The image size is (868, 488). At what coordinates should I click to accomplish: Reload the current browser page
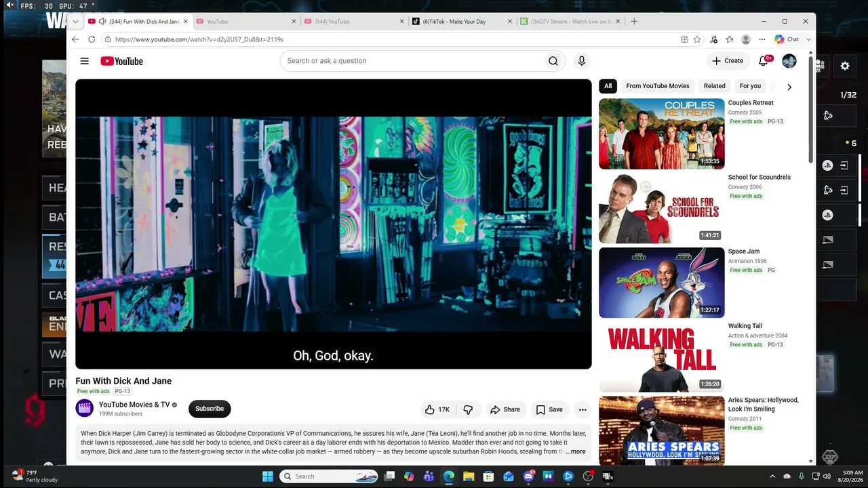pyautogui.click(x=92, y=39)
